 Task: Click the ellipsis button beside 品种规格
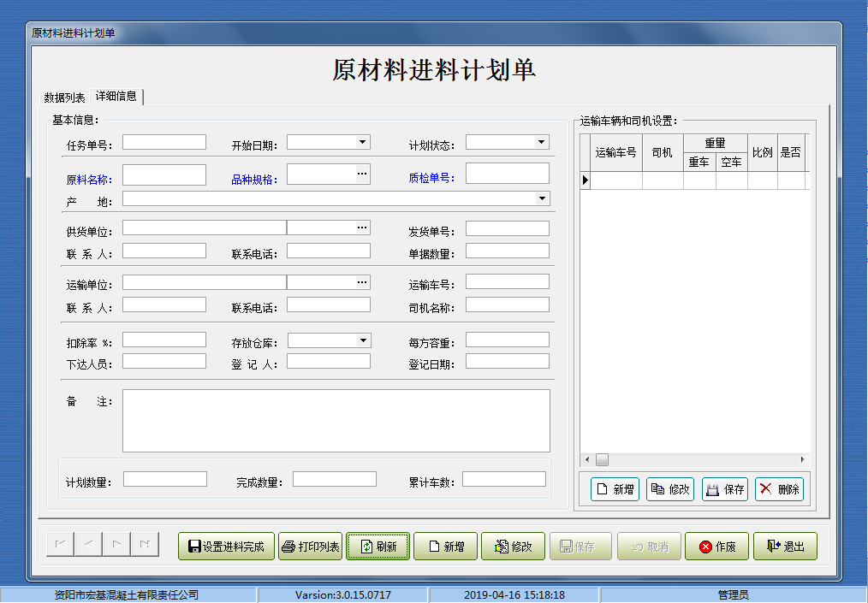tap(361, 173)
